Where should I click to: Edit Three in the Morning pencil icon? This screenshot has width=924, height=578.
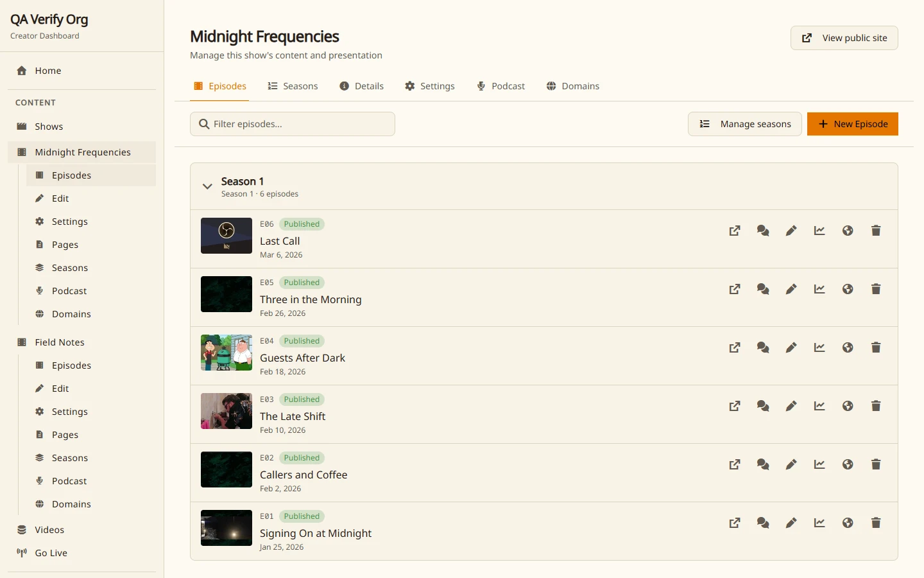coord(791,289)
